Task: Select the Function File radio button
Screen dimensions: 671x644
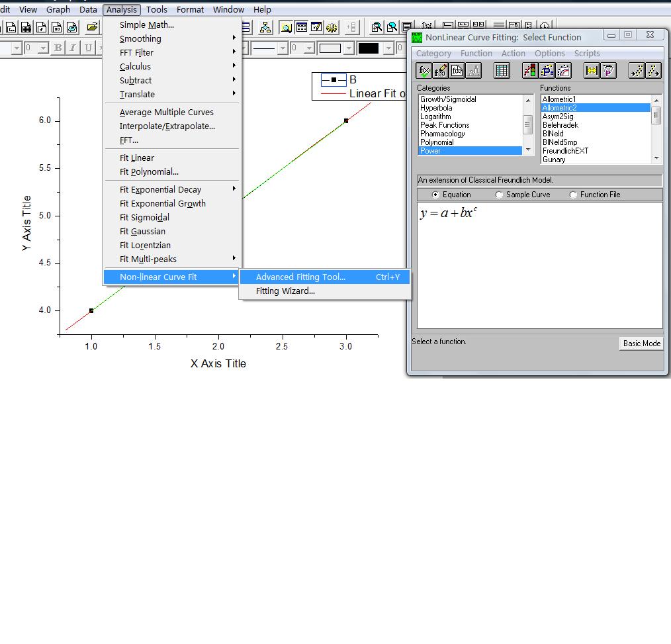Action: click(573, 195)
